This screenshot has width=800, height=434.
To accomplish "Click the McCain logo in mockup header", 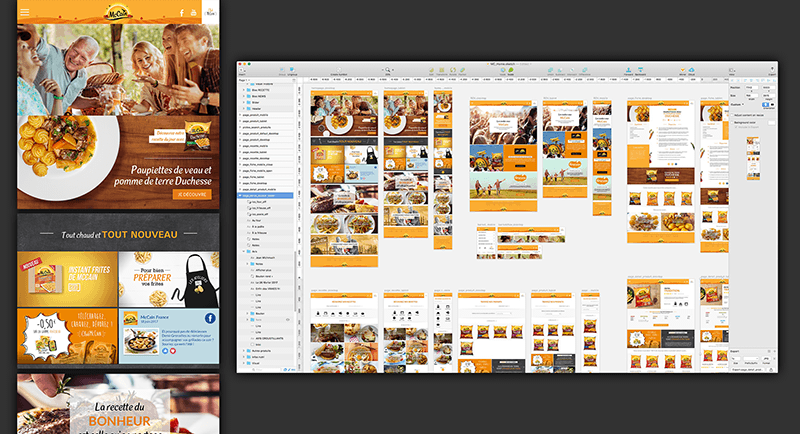I will [118, 12].
